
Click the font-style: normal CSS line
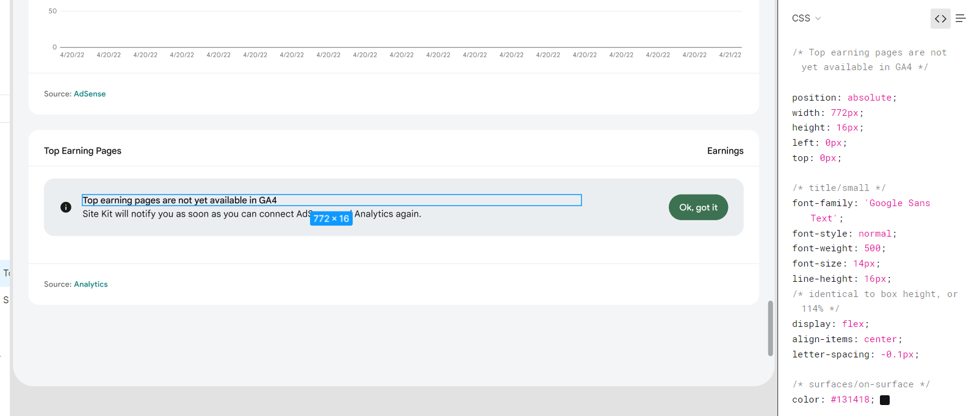[x=845, y=234]
